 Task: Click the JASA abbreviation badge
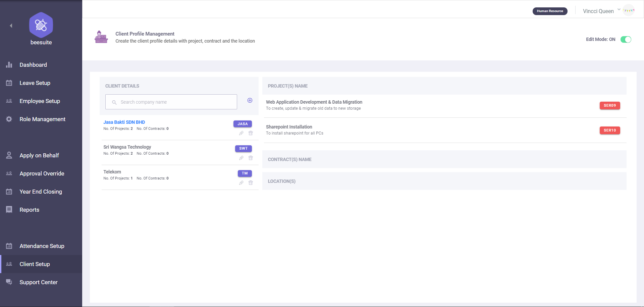point(243,124)
